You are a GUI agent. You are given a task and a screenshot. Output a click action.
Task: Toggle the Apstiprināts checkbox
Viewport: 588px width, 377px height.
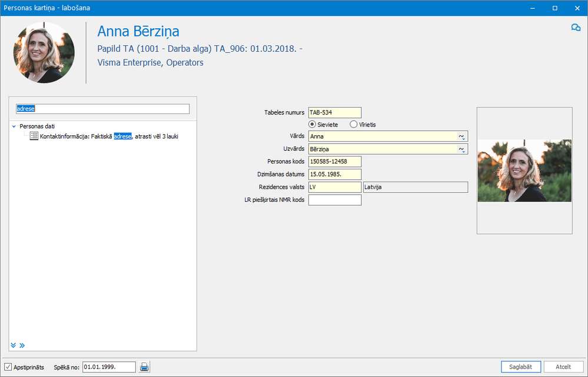click(8, 367)
